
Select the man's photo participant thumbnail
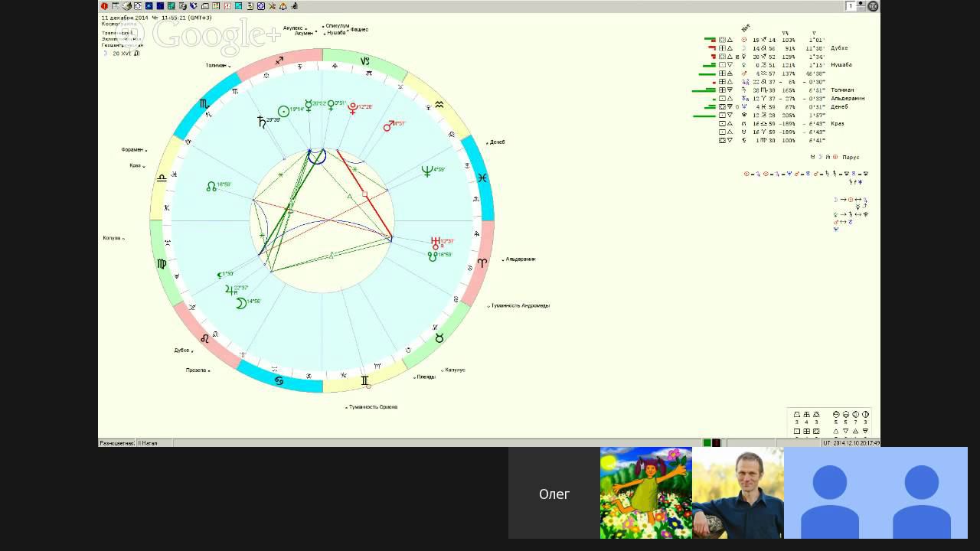(738, 494)
